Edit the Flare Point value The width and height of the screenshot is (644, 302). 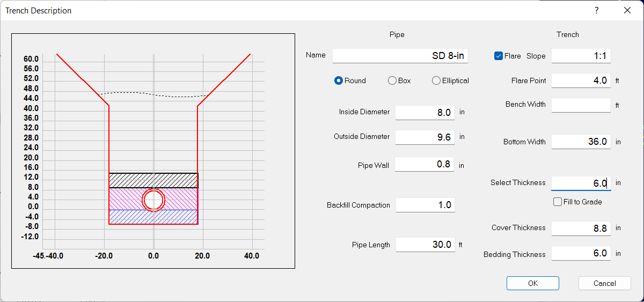coord(581,80)
